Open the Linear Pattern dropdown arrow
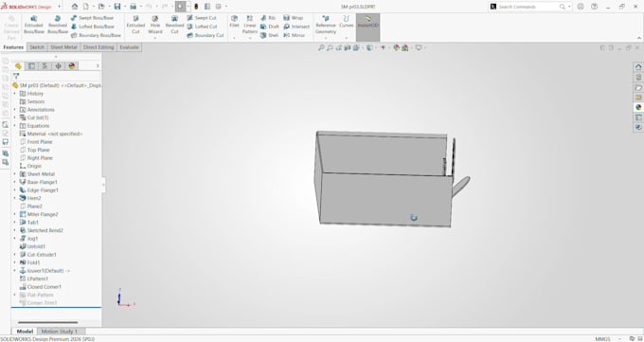 (250, 38)
